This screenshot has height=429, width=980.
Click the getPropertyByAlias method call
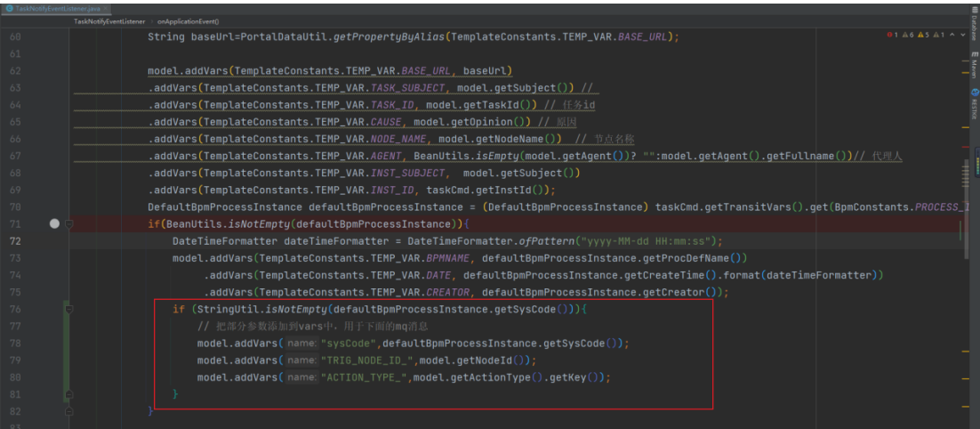390,36
